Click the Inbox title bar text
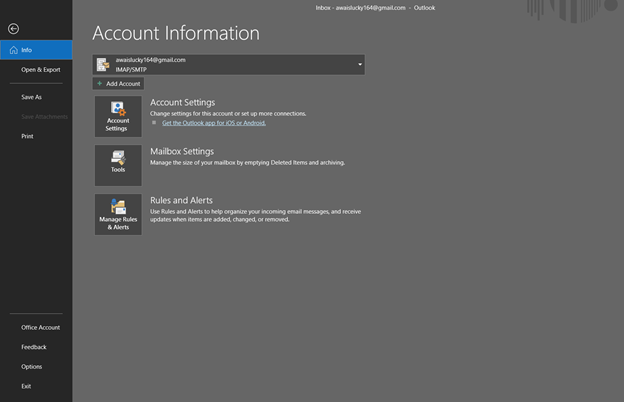624x402 pixels. pos(375,8)
